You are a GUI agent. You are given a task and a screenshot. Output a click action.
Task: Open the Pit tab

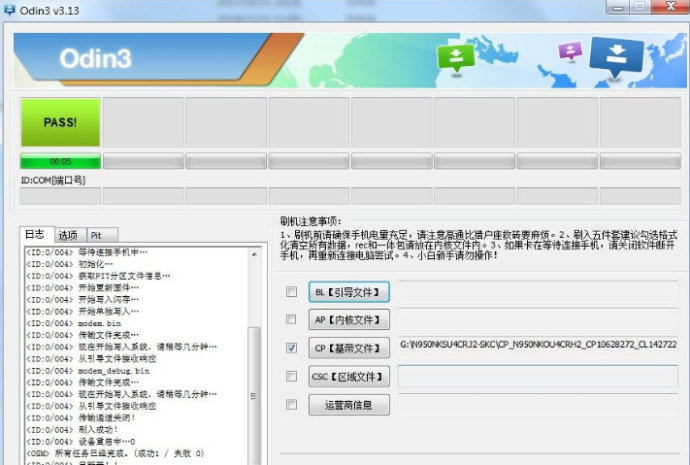pos(98,234)
